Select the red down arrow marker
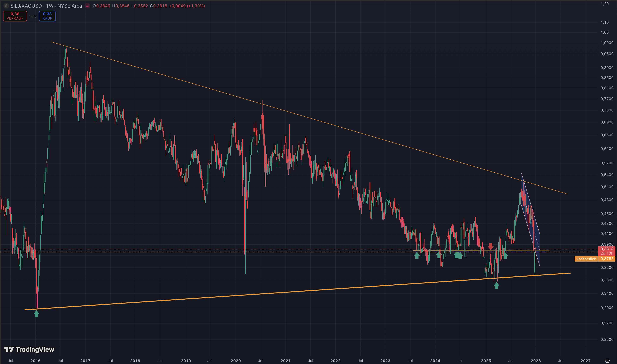The height and width of the screenshot is (364, 617). pos(491,246)
